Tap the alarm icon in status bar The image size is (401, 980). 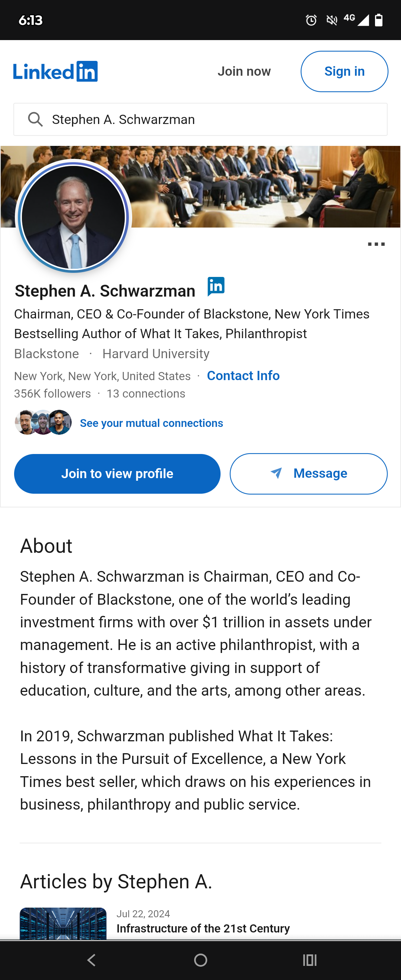coord(311,20)
